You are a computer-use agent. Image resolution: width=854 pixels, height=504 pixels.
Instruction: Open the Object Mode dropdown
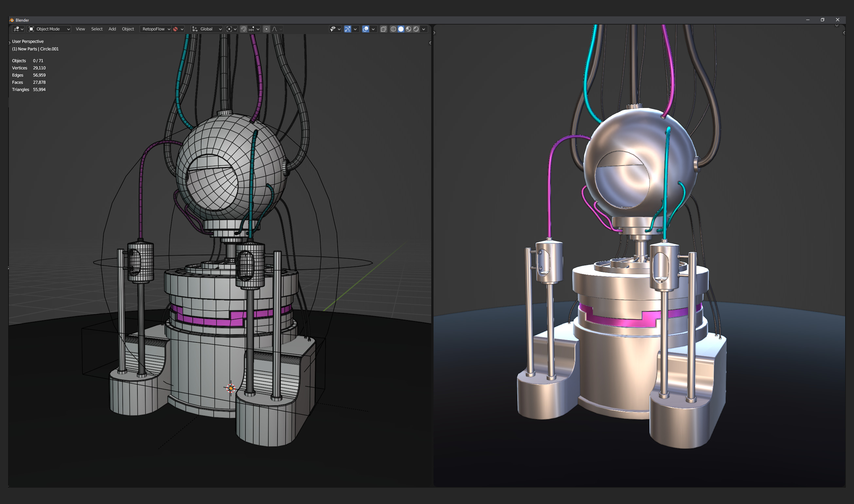[x=49, y=29]
